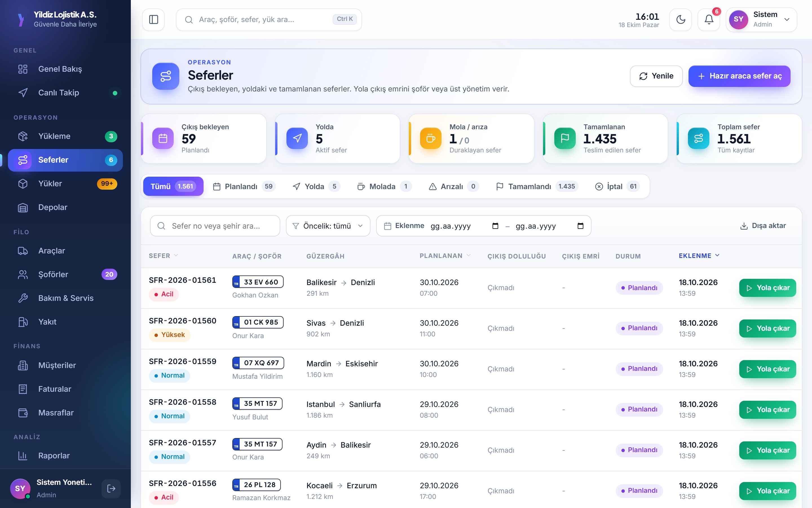Screen dimensions: 812x508
Task: Select the Arızalı filter tab
Action: [x=454, y=187]
